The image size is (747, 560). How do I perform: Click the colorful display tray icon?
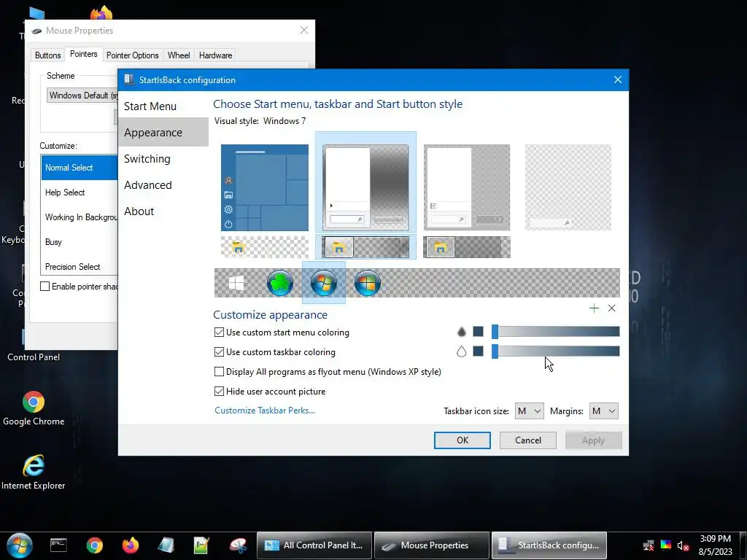point(666,545)
